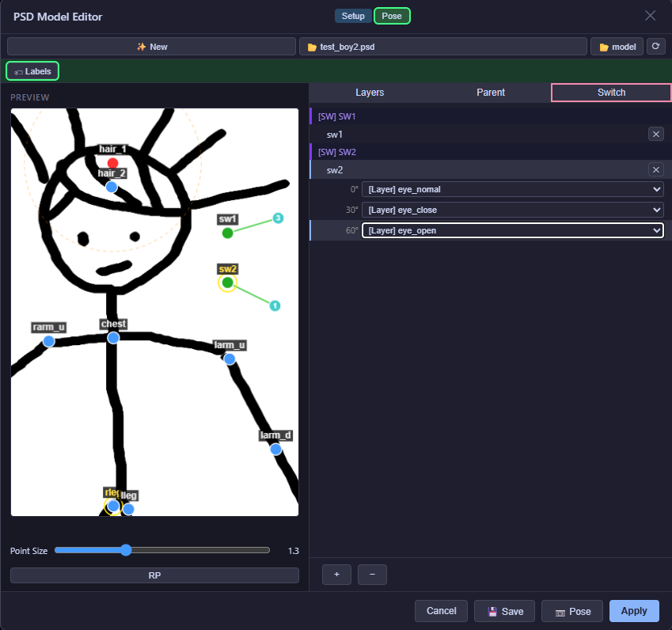Select the lleg point in preview

pyautogui.click(x=128, y=509)
